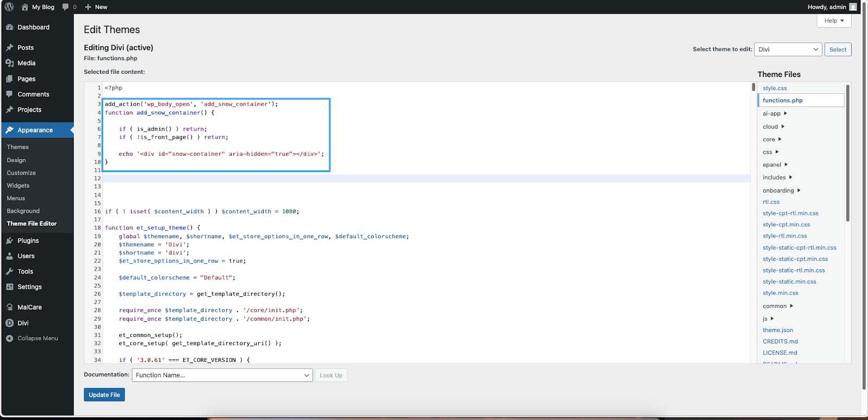The width and height of the screenshot is (868, 420).
Task: Go to Themes submenu
Action: pos(18,147)
